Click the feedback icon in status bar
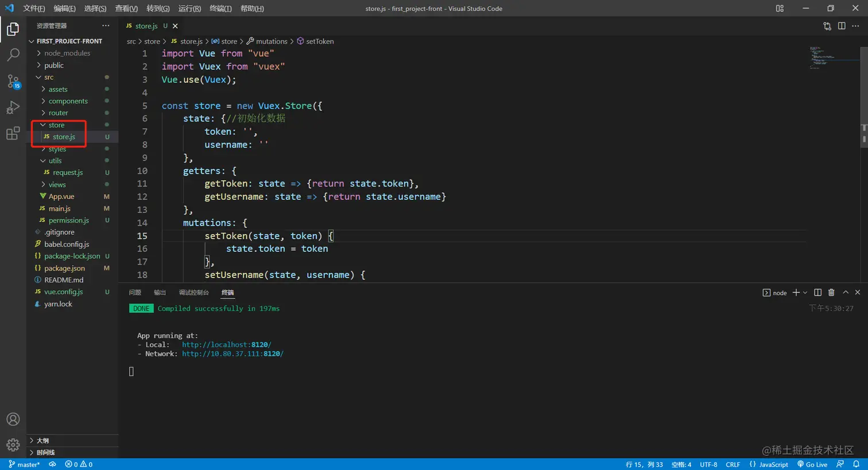868x470 pixels. (x=840, y=464)
